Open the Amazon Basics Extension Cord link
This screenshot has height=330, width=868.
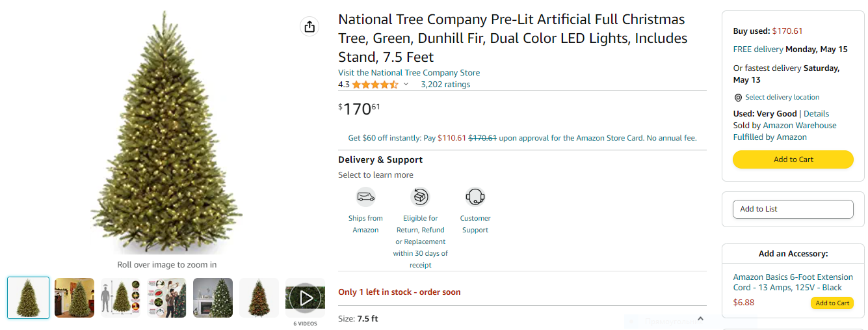(x=793, y=282)
